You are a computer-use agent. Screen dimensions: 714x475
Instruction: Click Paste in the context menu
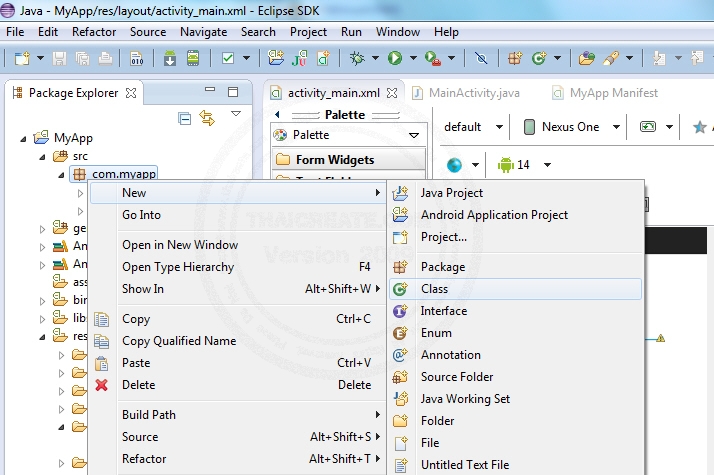(x=237, y=363)
